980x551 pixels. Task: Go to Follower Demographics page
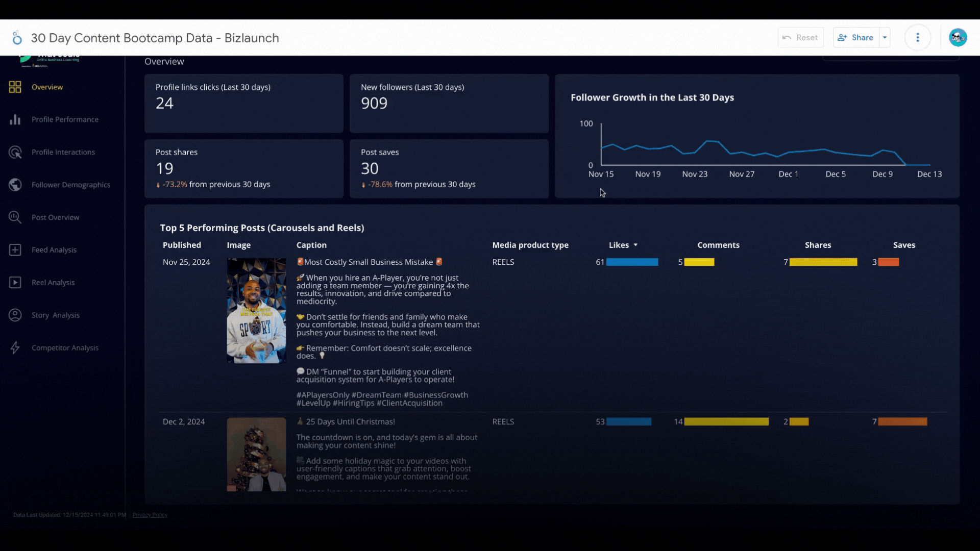pyautogui.click(x=70, y=185)
